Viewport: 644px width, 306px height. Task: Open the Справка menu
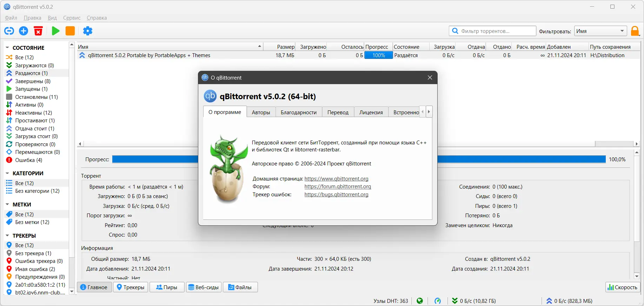click(97, 18)
